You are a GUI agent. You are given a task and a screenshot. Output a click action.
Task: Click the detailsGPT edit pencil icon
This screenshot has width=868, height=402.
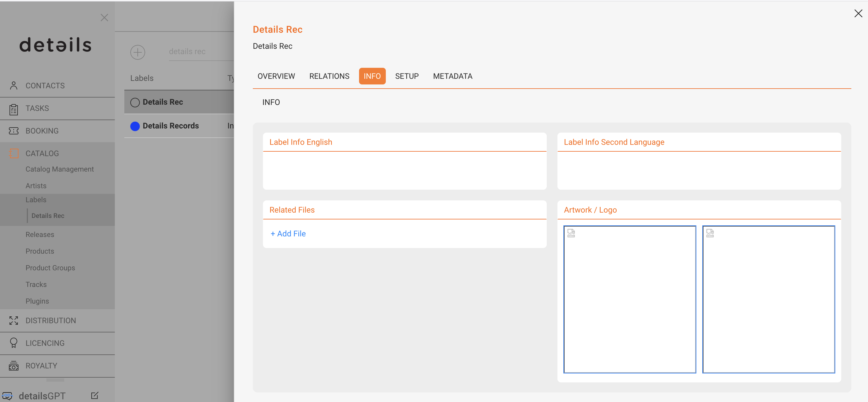pyautogui.click(x=95, y=395)
